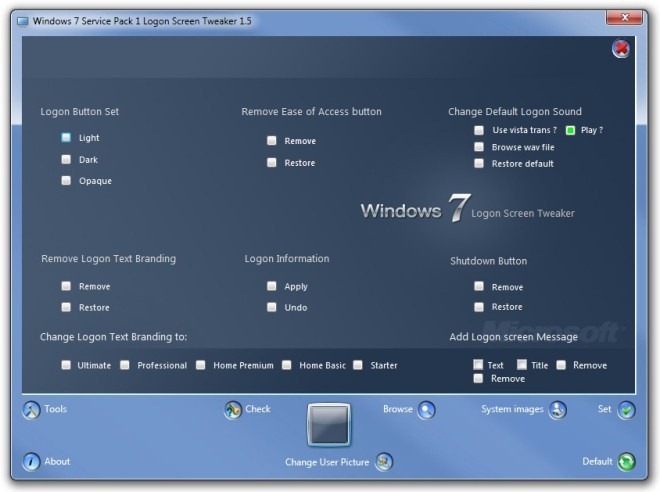The height and width of the screenshot is (492, 660).
Task: Click the Add Logon screen Message heading
Action: [x=514, y=337]
